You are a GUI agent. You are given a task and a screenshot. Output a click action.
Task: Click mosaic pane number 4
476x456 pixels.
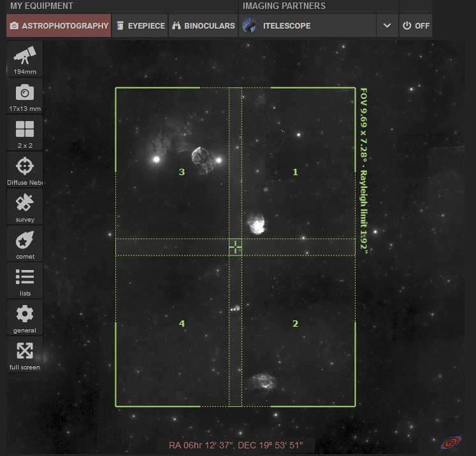click(182, 324)
